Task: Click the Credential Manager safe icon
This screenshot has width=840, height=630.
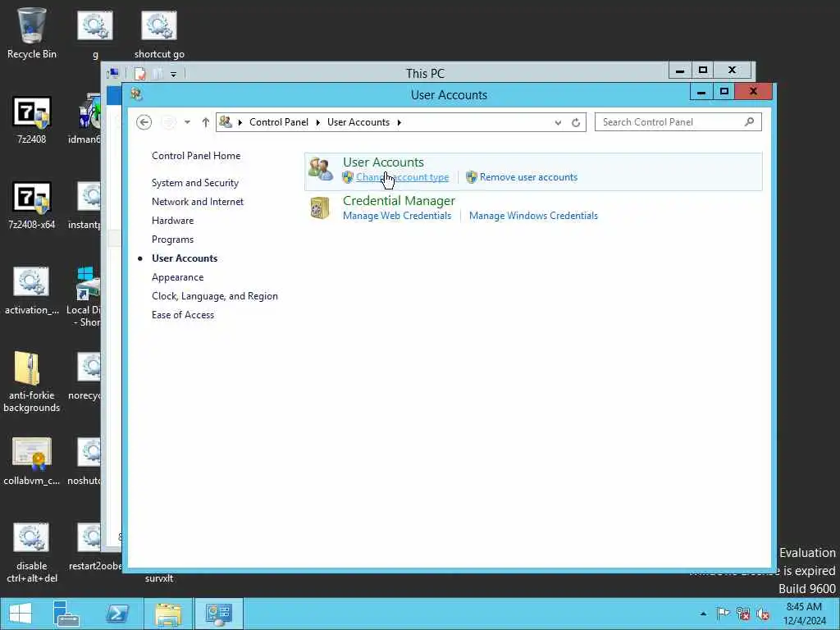Action: click(320, 208)
